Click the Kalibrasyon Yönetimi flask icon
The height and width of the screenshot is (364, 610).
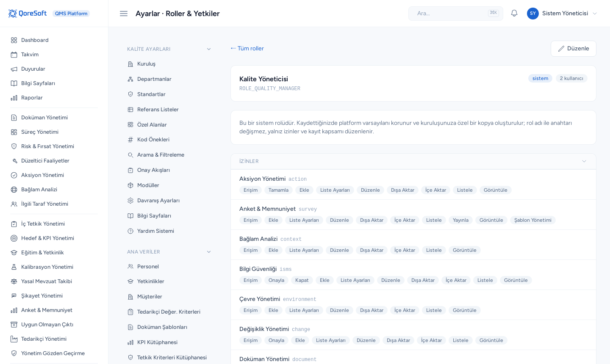tap(14, 267)
